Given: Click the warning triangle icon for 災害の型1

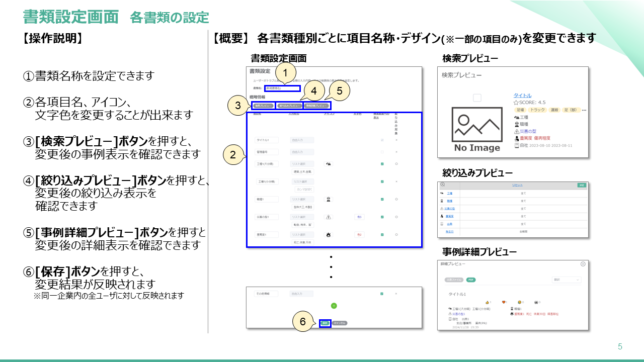Looking at the screenshot, I should click(329, 217).
